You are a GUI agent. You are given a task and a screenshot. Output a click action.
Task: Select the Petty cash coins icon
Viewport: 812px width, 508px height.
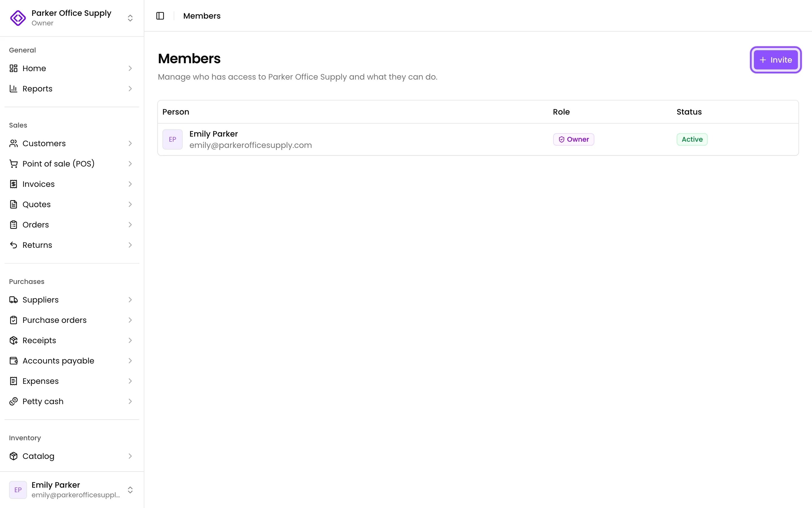pos(14,402)
